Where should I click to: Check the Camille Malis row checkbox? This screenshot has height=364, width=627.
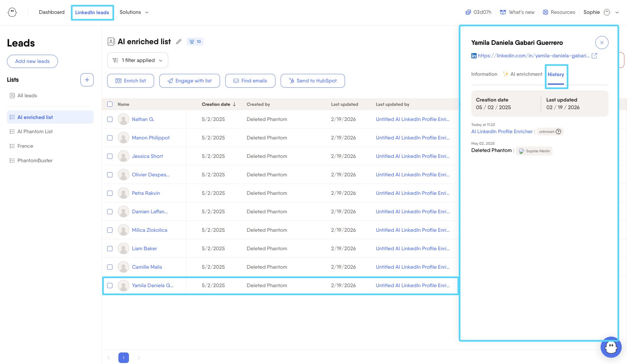(110, 267)
